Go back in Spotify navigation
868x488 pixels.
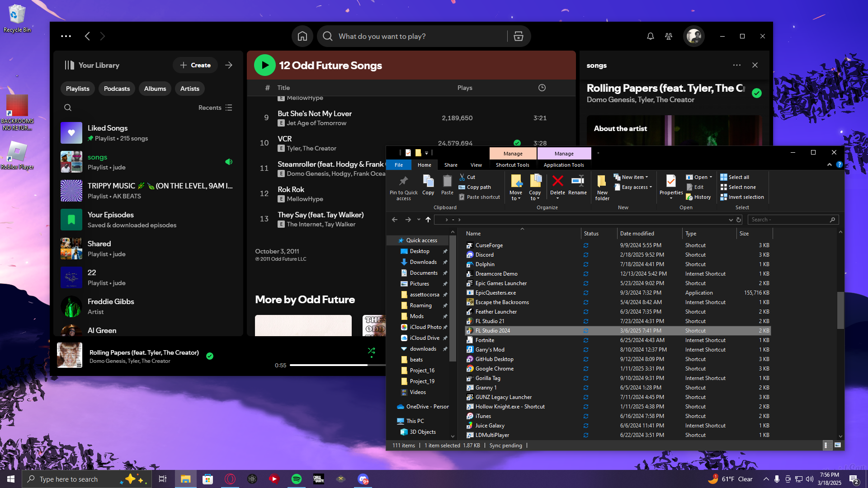87,36
